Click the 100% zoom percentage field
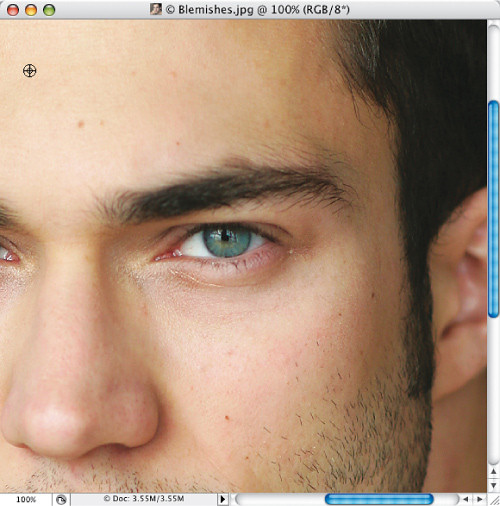Screen dimensions: 500x506 pyautogui.click(x=26, y=499)
